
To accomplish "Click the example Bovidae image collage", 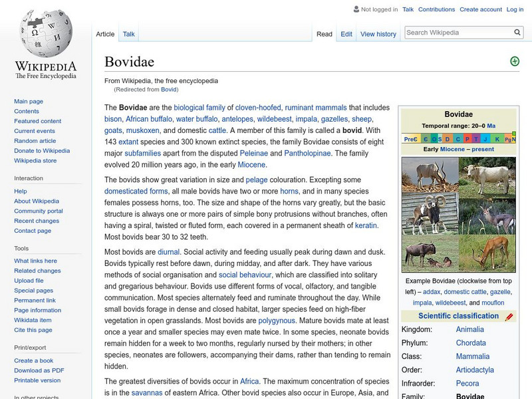I will coord(459,213).
